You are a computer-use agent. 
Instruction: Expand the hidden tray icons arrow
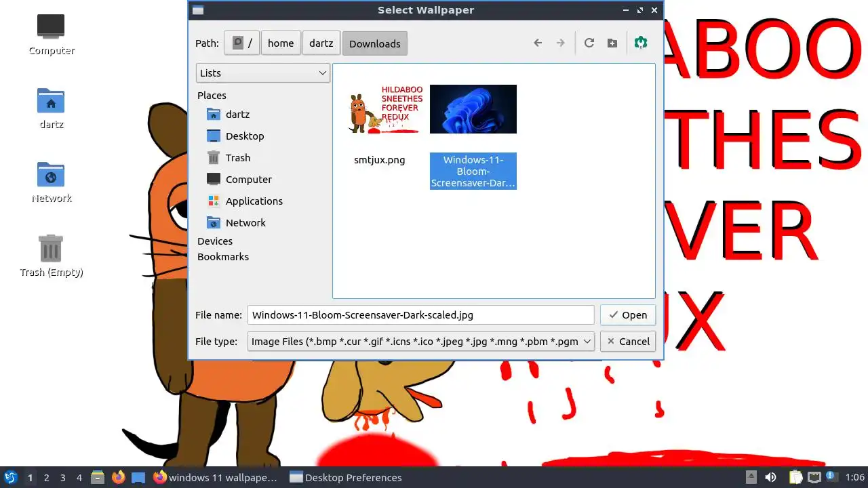(x=751, y=478)
